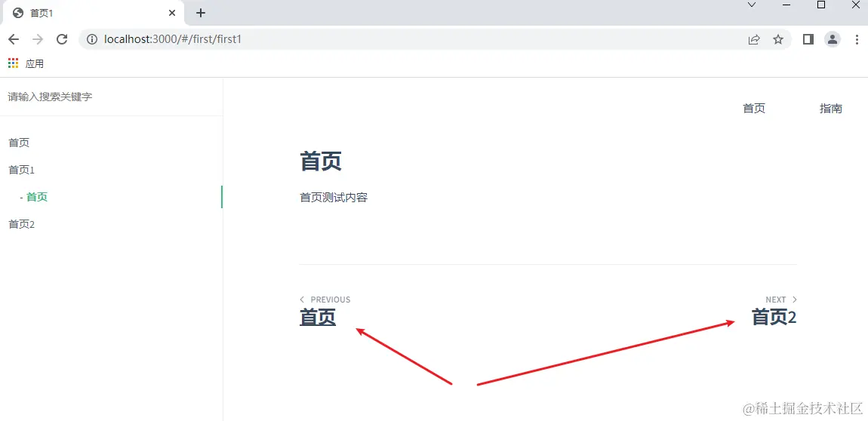This screenshot has height=421, width=868.
Task: Go back with the browser back arrow
Action: pyautogui.click(x=14, y=39)
